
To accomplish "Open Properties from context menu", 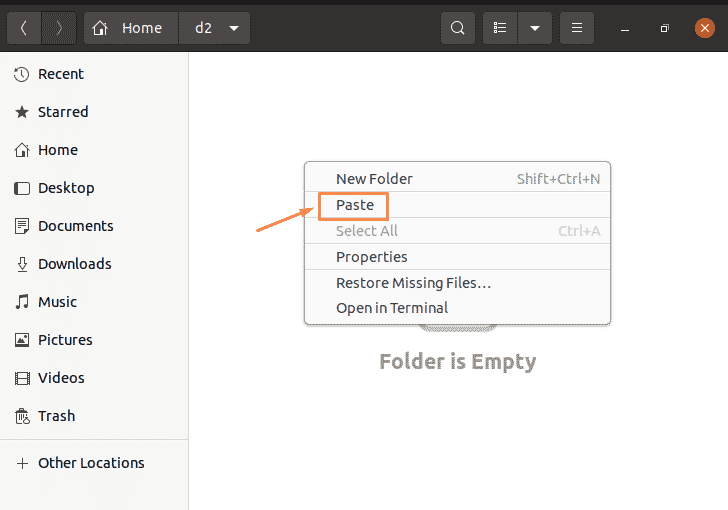I will [457, 257].
